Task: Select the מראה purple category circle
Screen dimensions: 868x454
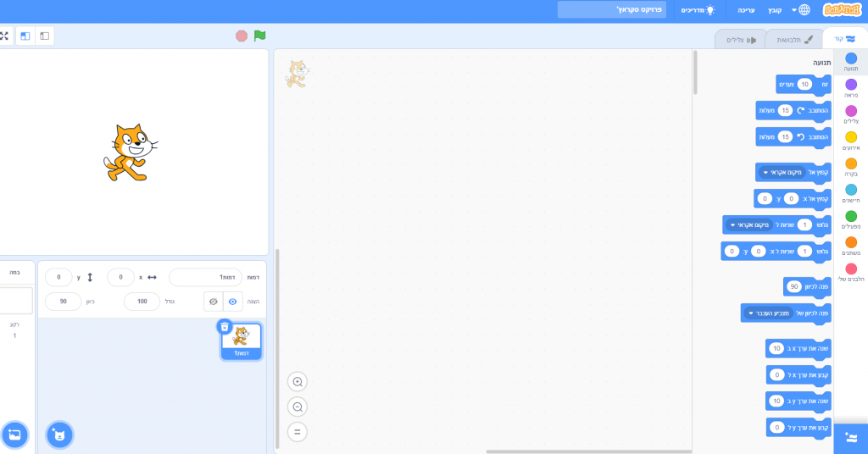Action: click(x=851, y=85)
